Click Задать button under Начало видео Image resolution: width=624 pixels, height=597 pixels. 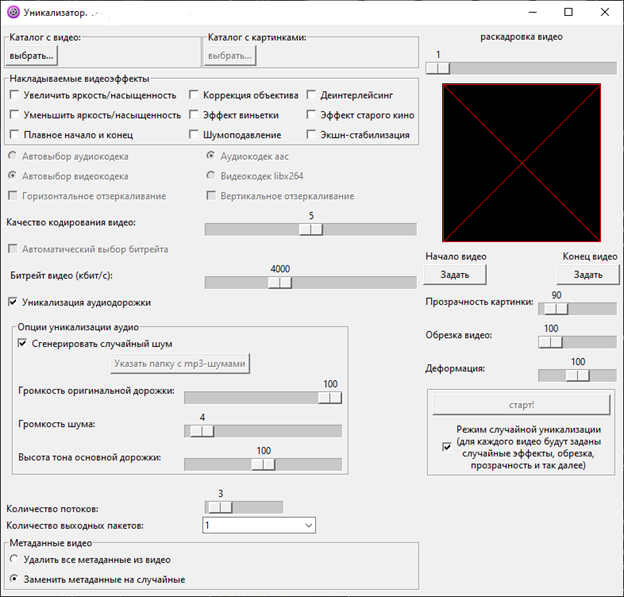point(455,274)
